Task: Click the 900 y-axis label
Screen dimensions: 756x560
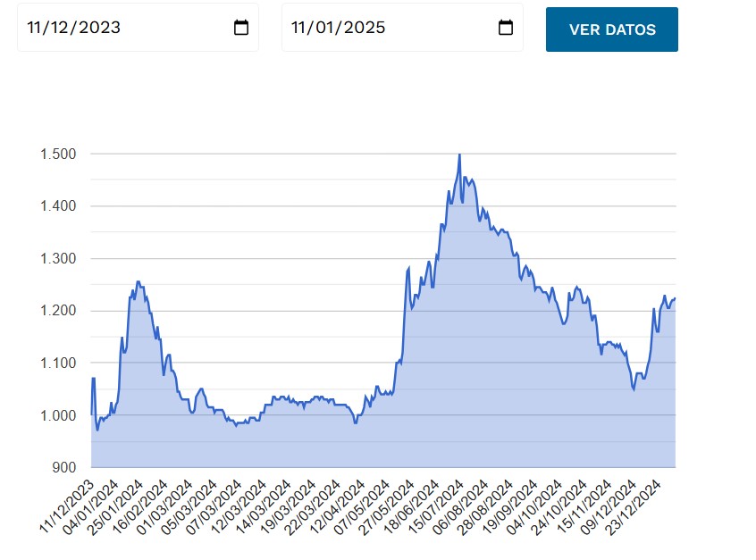Action: tap(64, 467)
